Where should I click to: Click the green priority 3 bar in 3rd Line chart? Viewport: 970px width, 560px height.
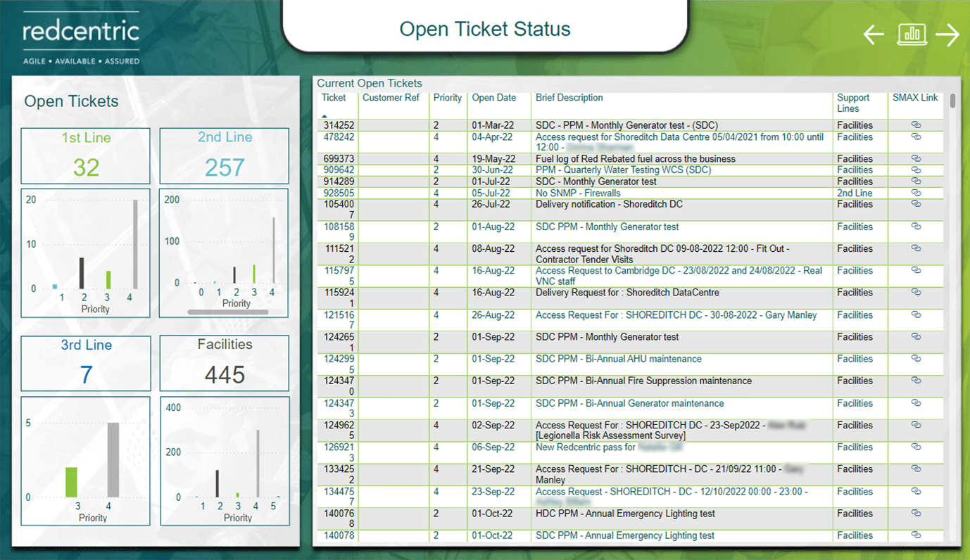pos(71,482)
